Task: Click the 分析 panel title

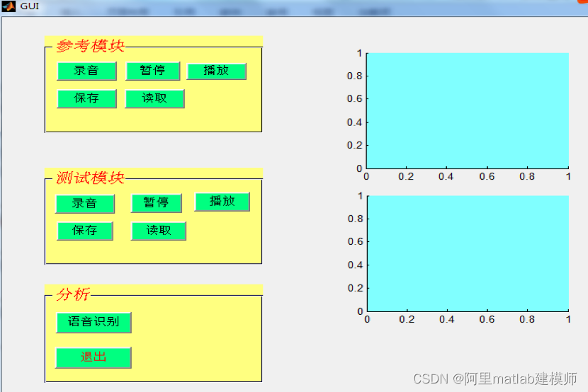Action: (x=73, y=294)
